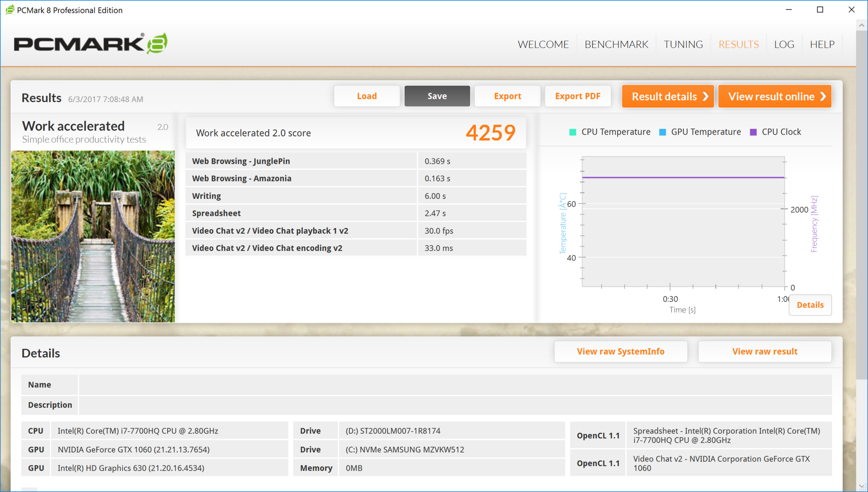Click '(C:) NVMe SAMSUNG MZVKW512' drive value
Image resolution: width=868 pixels, height=492 pixels.
click(x=405, y=449)
